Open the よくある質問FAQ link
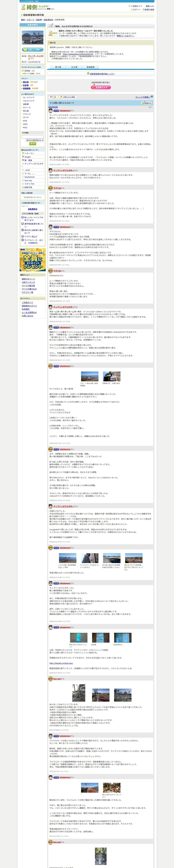 point(29,312)
